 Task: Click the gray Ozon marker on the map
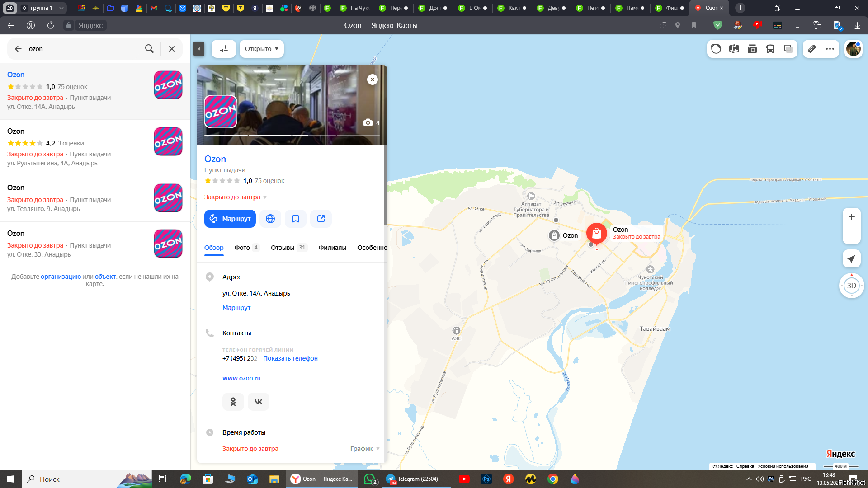tap(554, 235)
